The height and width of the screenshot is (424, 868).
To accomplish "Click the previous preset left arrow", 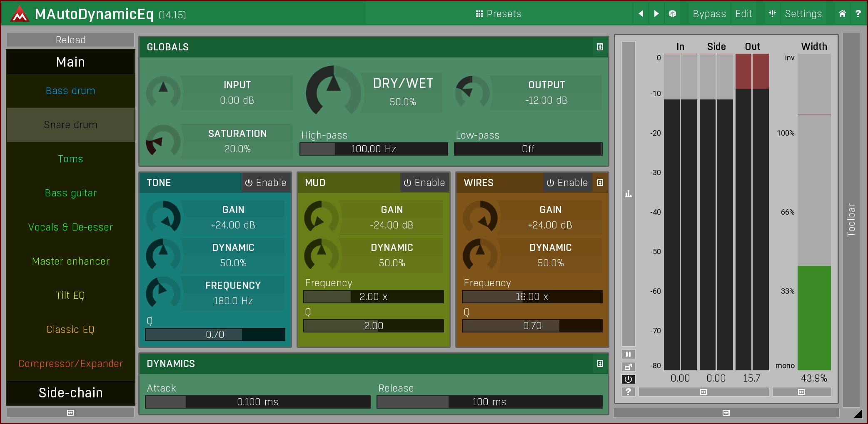I will pos(641,14).
